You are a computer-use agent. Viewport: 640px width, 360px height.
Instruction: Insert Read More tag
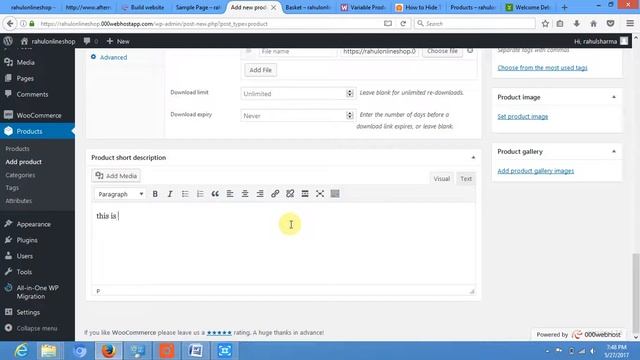[x=305, y=194]
